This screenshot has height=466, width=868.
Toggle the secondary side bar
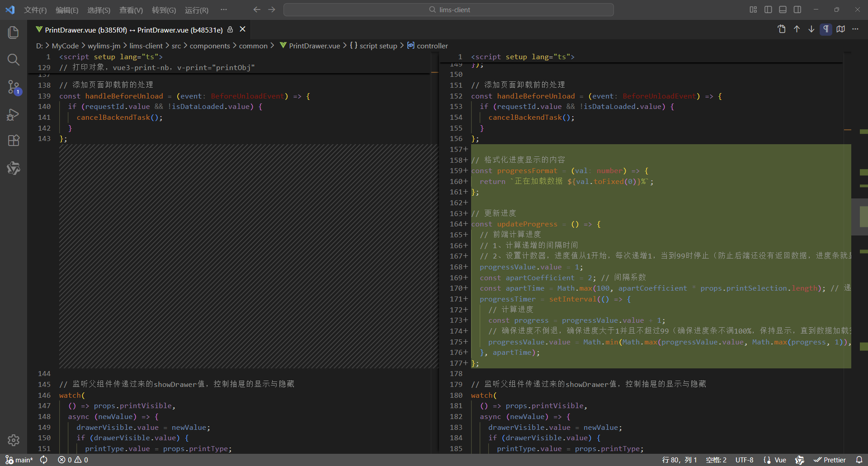(x=797, y=9)
